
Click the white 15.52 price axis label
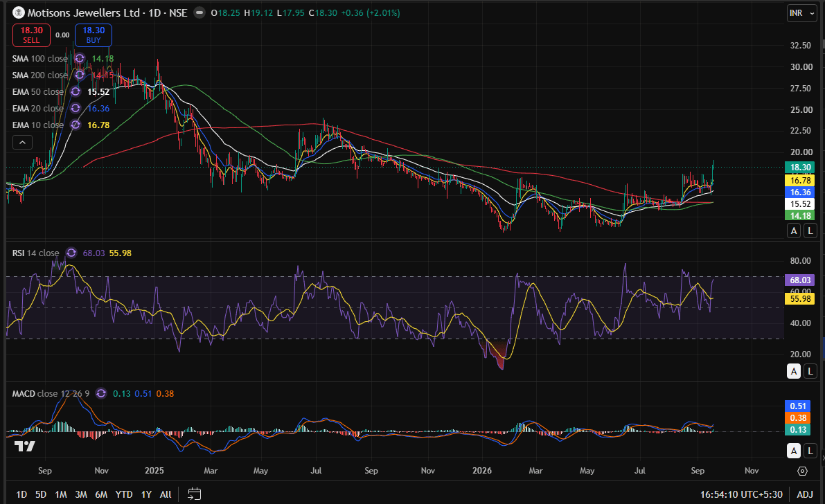pyautogui.click(x=800, y=204)
